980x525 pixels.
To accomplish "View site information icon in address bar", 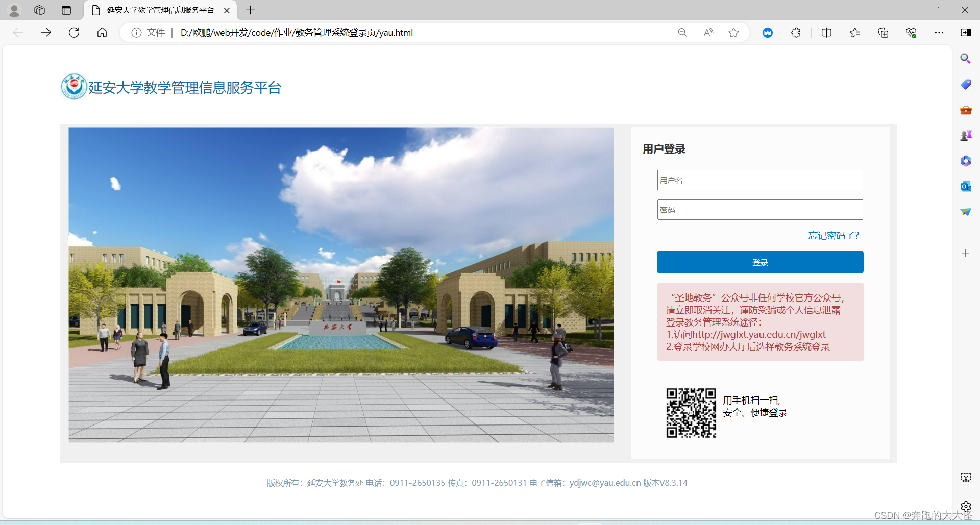I will pos(136,33).
